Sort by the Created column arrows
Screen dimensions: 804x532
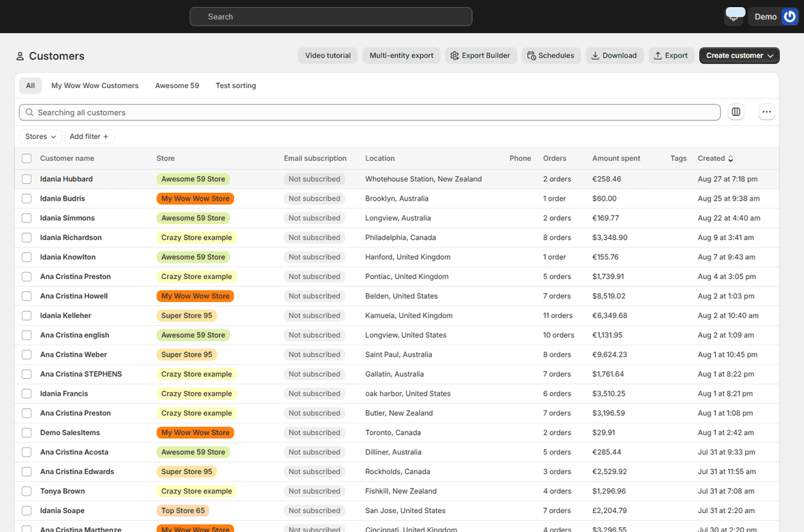pos(731,159)
